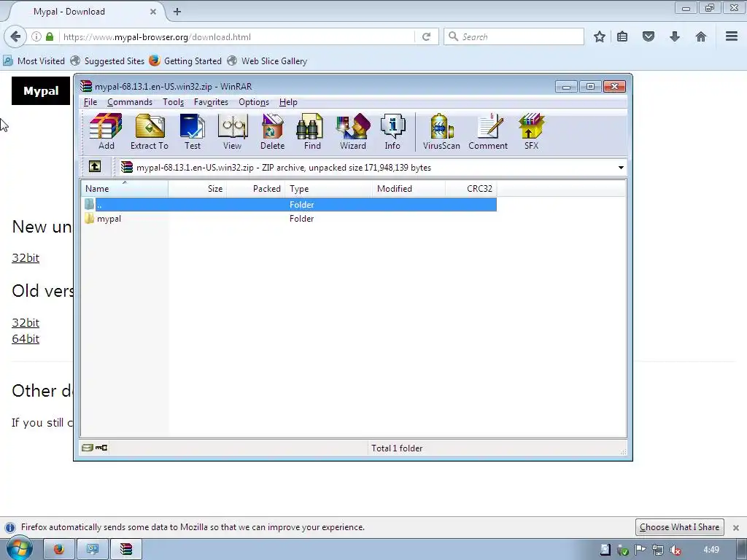Open the Firefox hamburger menu
Screen dimensions: 747x560
(732, 36)
